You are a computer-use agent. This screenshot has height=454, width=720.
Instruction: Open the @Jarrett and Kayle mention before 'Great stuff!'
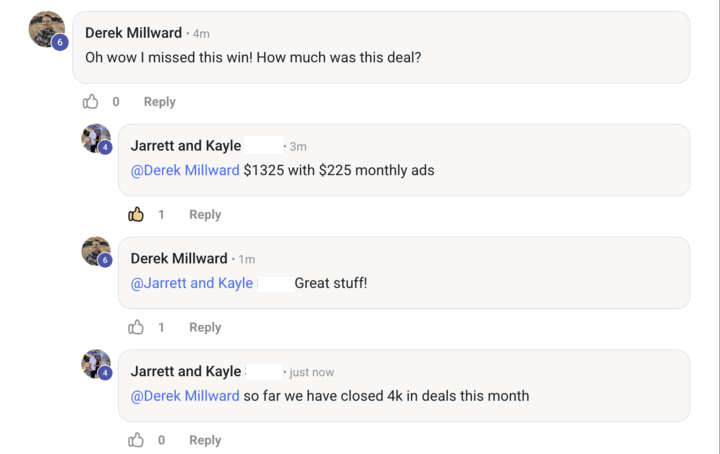pos(192,283)
